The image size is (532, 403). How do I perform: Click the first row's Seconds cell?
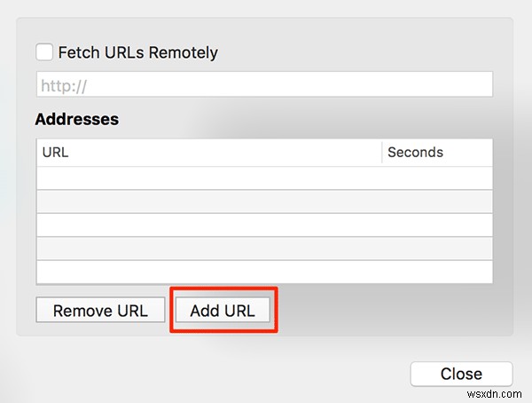(437, 178)
